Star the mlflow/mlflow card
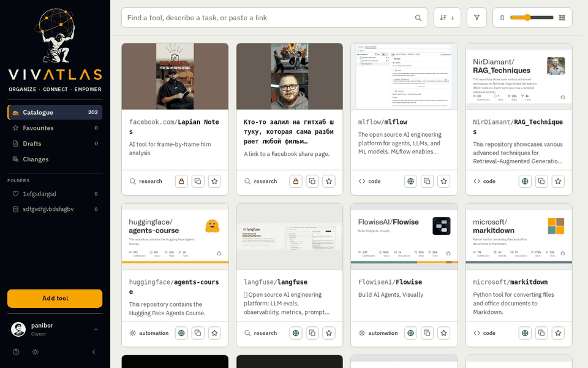This screenshot has width=588, height=368. click(x=443, y=181)
